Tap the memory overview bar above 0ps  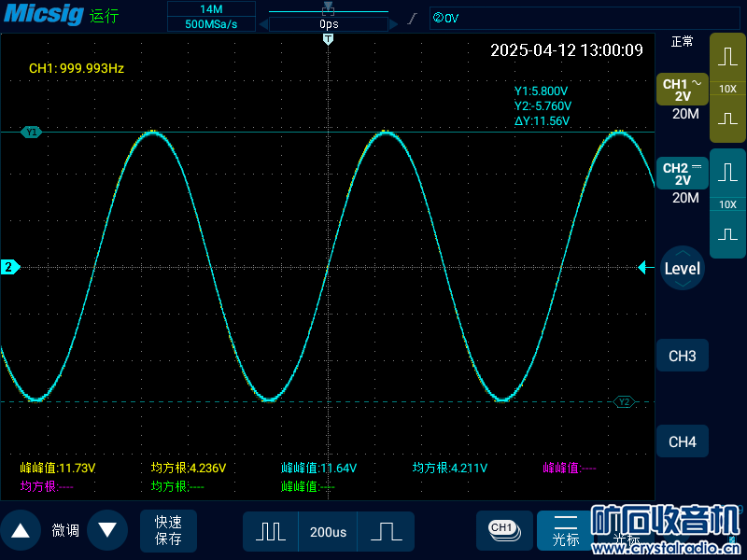pyautogui.click(x=329, y=9)
